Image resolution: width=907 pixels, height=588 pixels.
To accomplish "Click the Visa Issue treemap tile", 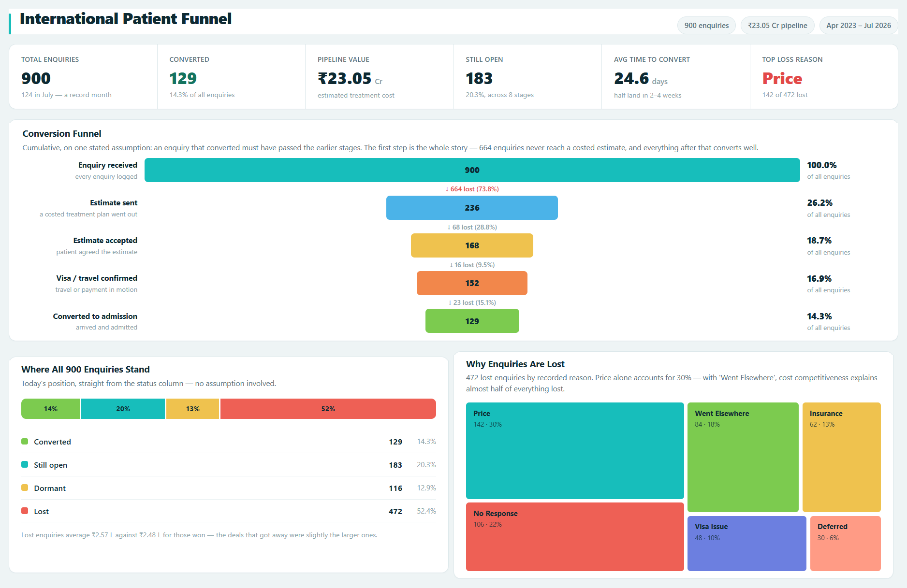I will tap(747, 544).
